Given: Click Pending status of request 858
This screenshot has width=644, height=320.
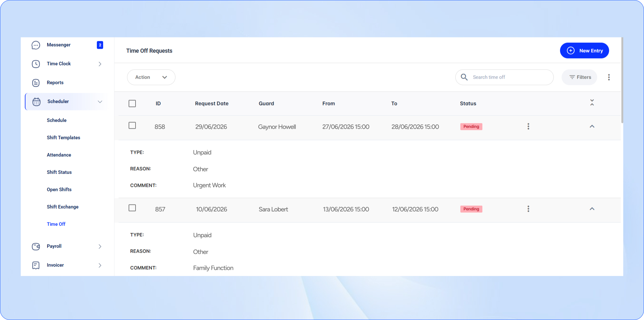Looking at the screenshot, I should [471, 126].
